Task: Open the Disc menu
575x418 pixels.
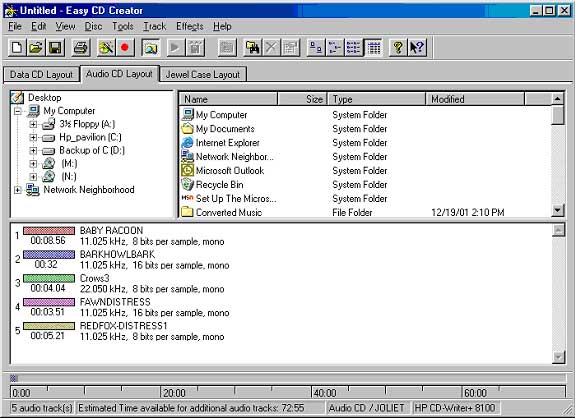Action: (93, 26)
